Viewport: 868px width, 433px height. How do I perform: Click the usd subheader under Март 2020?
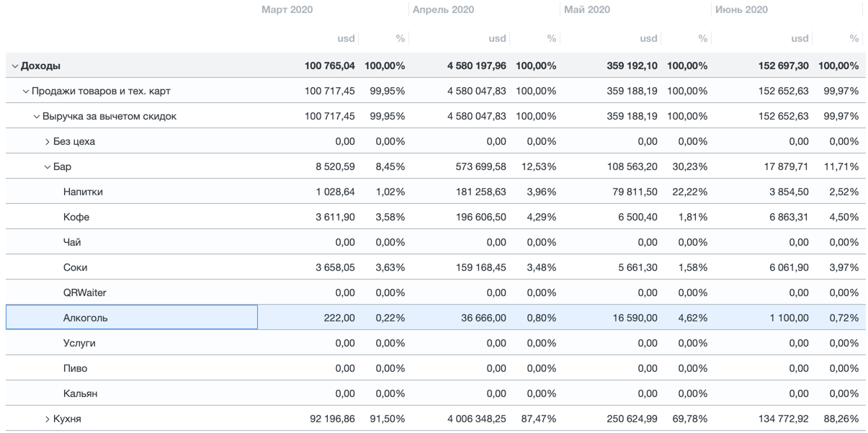pyautogui.click(x=346, y=39)
